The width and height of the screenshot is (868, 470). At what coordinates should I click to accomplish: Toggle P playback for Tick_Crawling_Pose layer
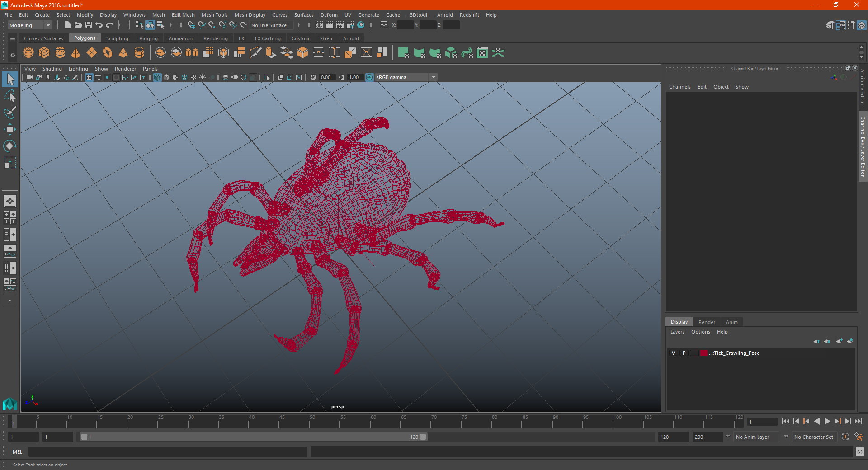pos(684,353)
